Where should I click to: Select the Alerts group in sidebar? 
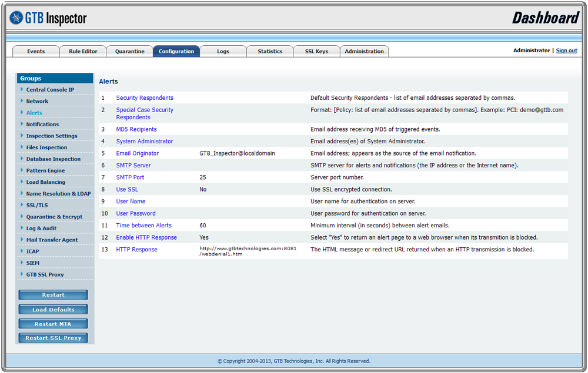(34, 112)
